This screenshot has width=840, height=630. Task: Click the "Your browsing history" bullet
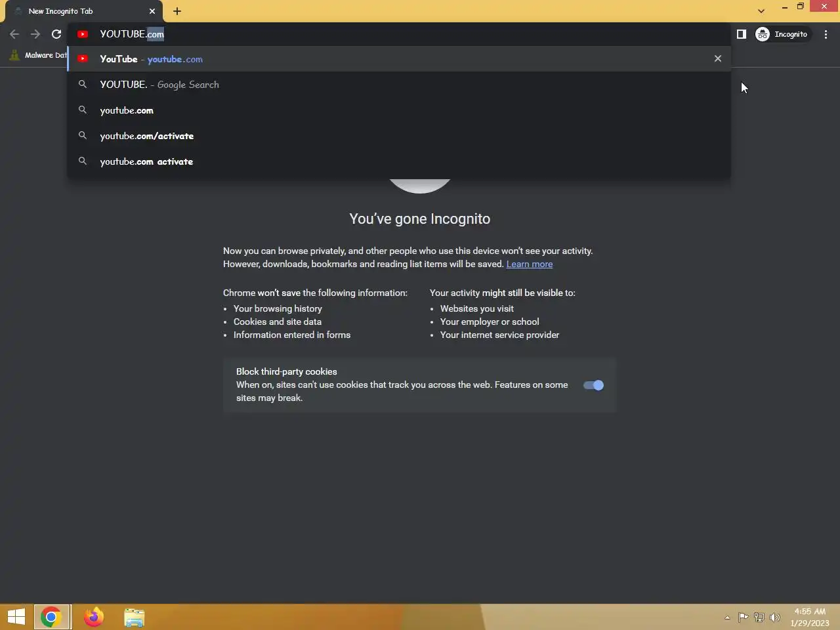click(278, 308)
